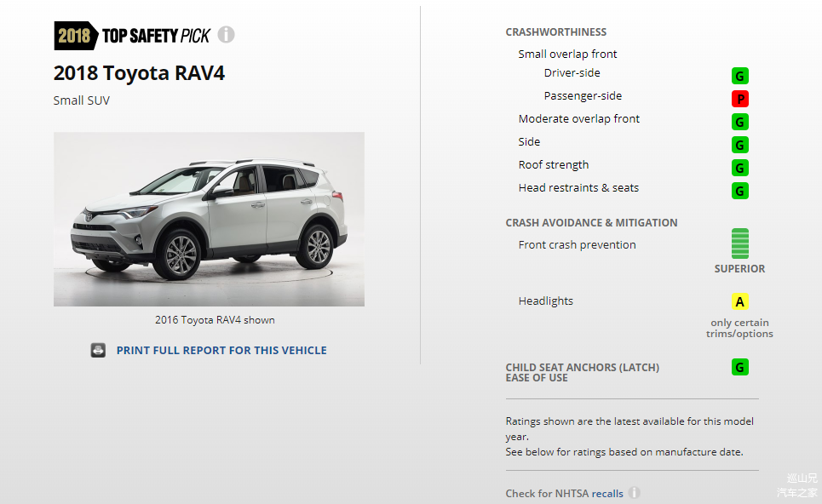The width and height of the screenshot is (822, 504).
Task: Click the Roof strength G rating badge
Action: [739, 168]
